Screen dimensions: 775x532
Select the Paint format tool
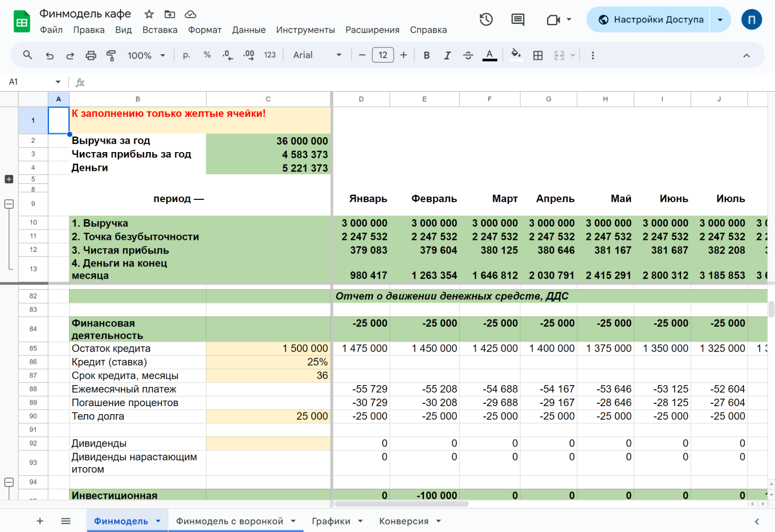click(111, 55)
